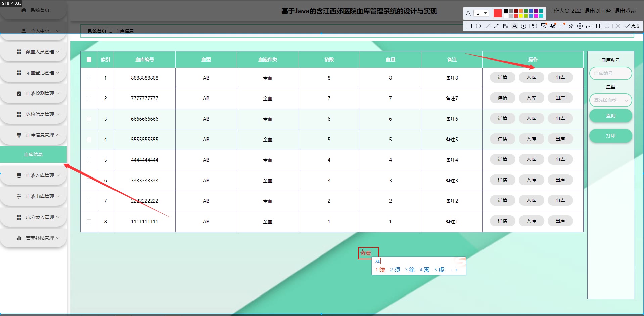Click 出库 for row 6666666666

(x=560, y=118)
